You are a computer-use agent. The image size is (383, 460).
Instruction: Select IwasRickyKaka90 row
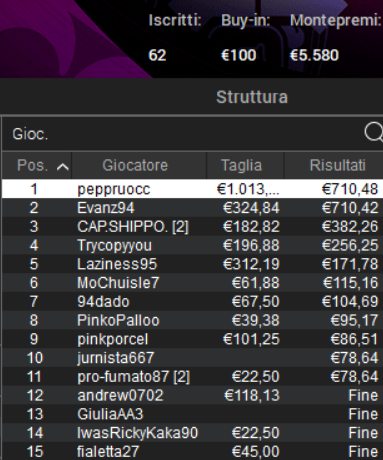[x=192, y=433]
